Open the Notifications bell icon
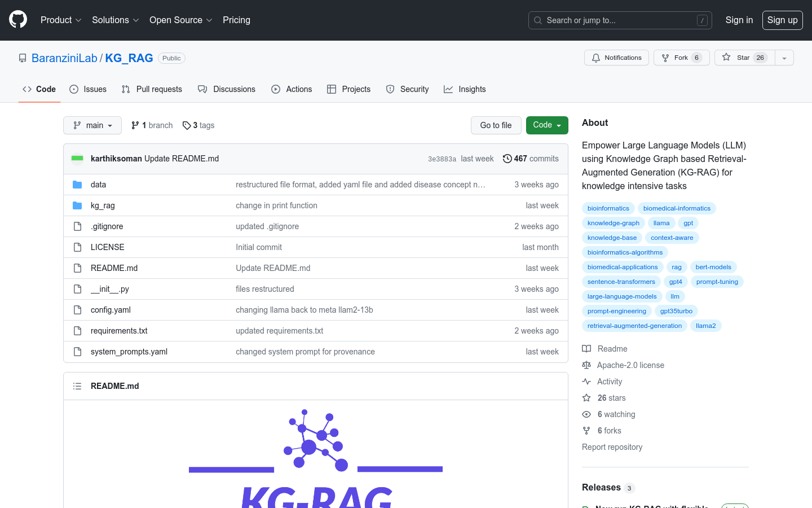This screenshot has width=812, height=508. click(x=595, y=57)
